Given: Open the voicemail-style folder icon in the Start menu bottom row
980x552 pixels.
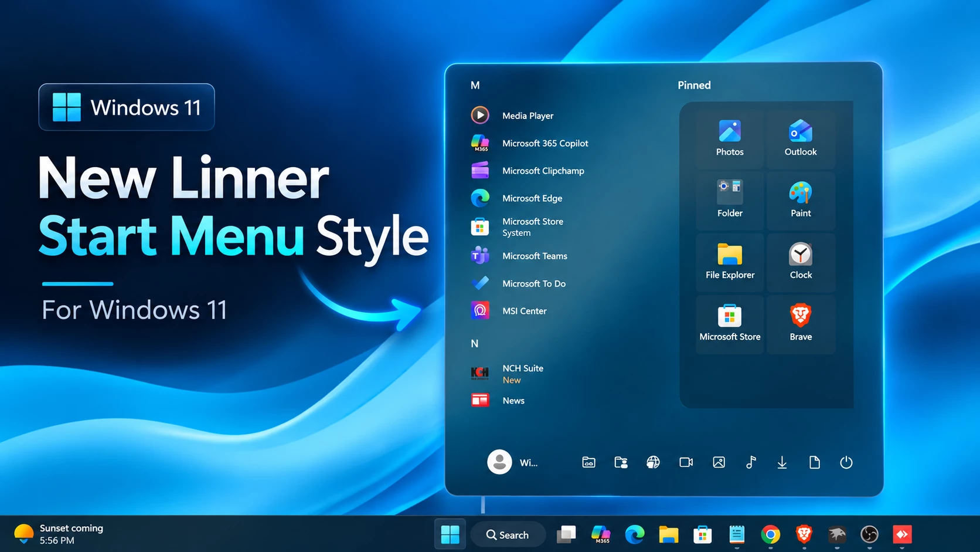Looking at the screenshot, I should [588, 462].
